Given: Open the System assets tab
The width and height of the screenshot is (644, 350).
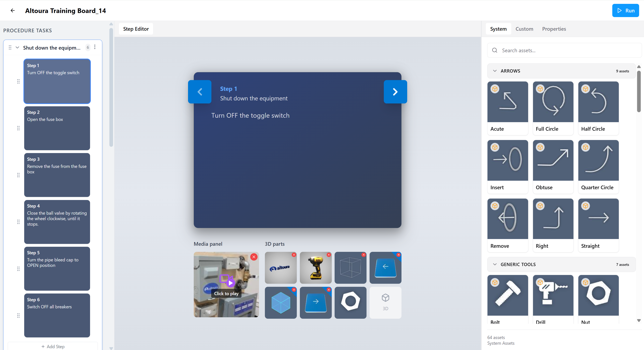Looking at the screenshot, I should (498, 29).
